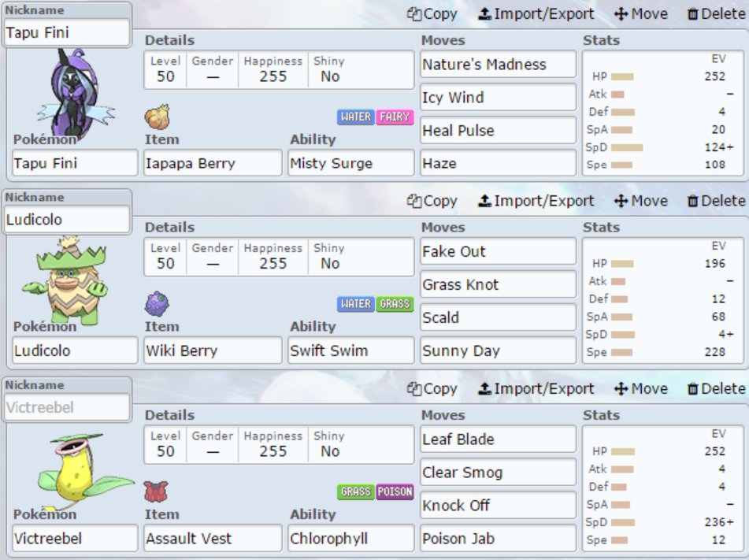Change the Misty Surge ability field

[351, 163]
